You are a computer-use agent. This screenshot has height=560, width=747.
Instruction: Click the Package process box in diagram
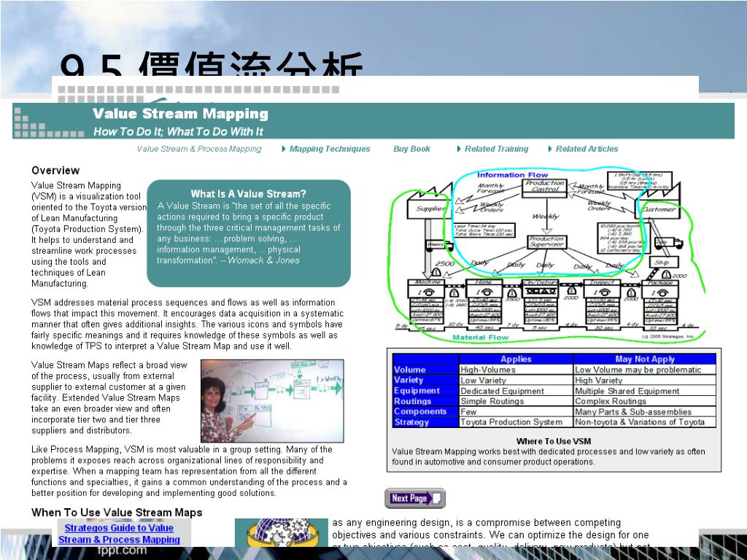point(659,302)
